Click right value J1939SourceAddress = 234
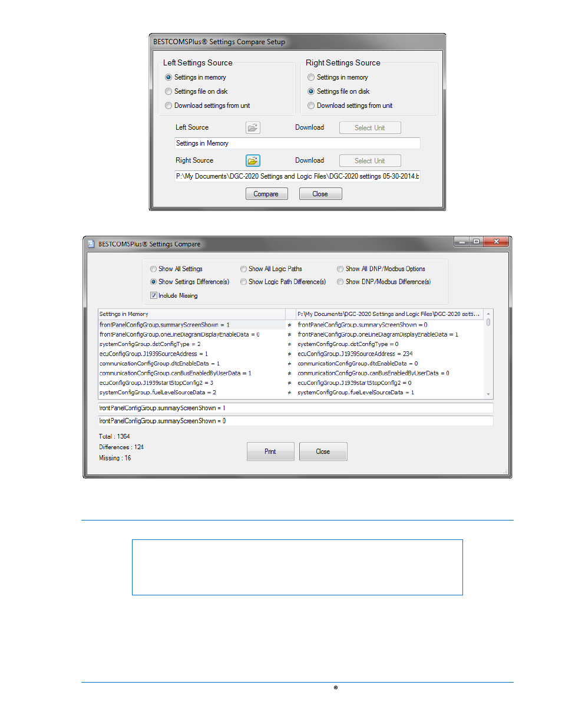562x728 pixels. [355, 354]
